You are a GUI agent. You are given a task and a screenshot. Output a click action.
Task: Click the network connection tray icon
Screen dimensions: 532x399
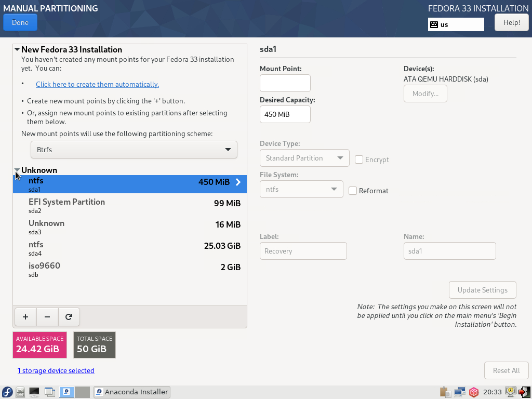tap(460, 392)
